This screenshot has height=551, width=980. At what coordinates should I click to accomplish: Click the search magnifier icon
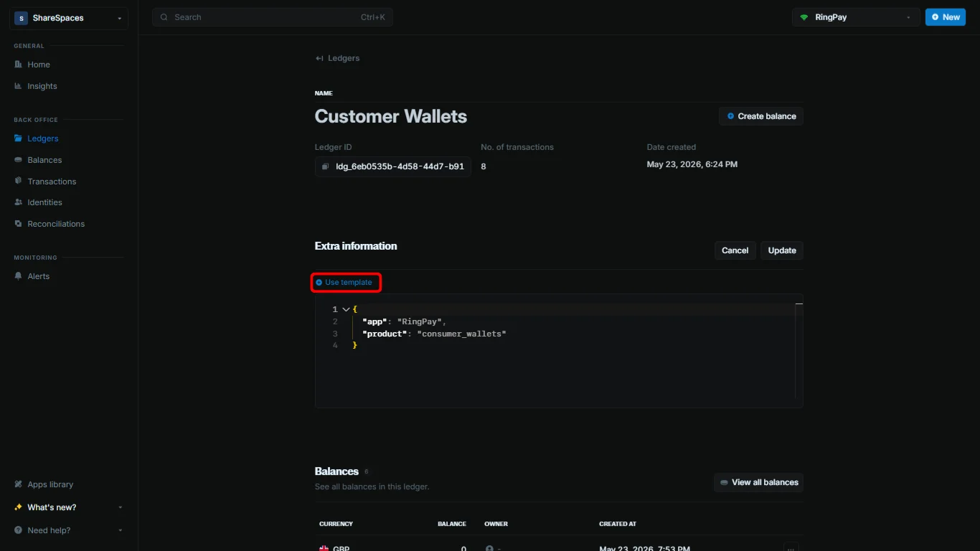(x=164, y=17)
